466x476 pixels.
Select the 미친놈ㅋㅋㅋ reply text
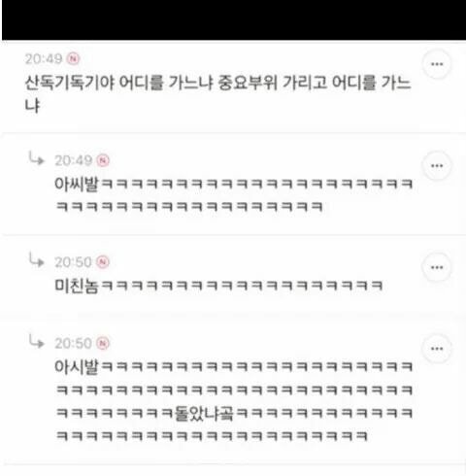218,286
